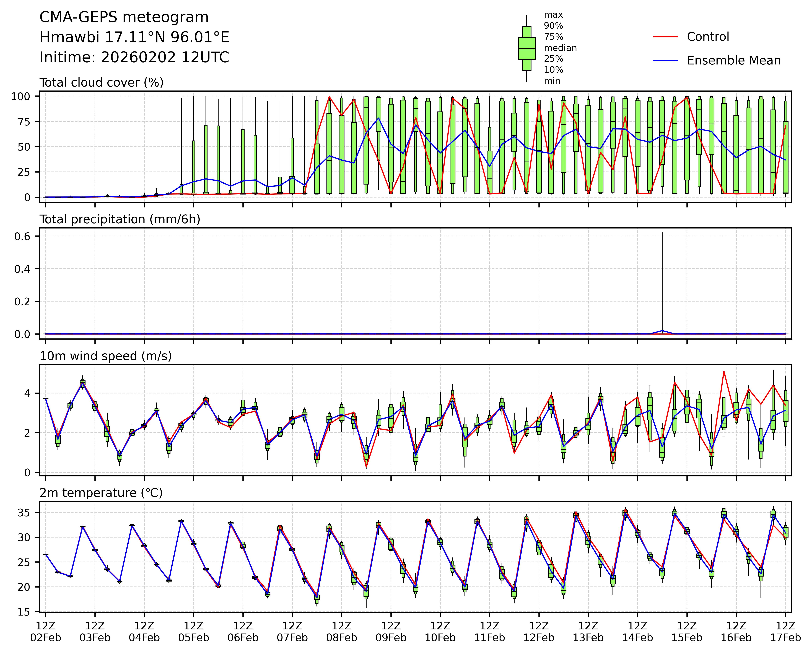The image size is (812, 654).
Task: Click the 12Z 02Feb axis label
Action: click(x=46, y=632)
